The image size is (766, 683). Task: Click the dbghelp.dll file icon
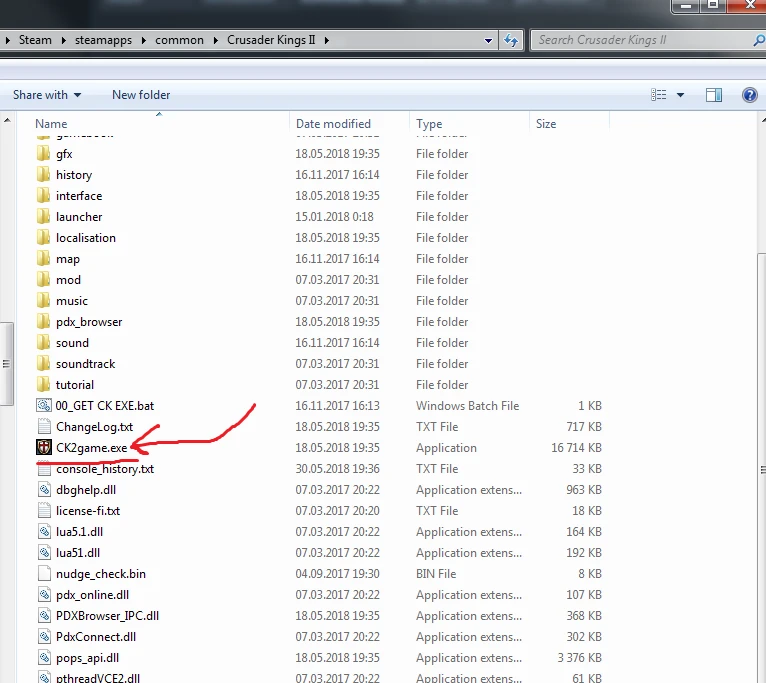(44, 490)
